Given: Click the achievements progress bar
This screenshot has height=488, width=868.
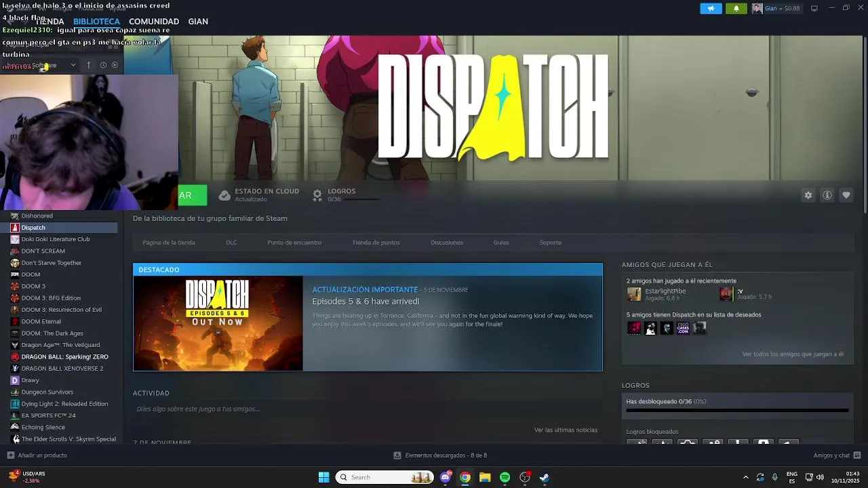Looking at the screenshot, I should tap(737, 410).
